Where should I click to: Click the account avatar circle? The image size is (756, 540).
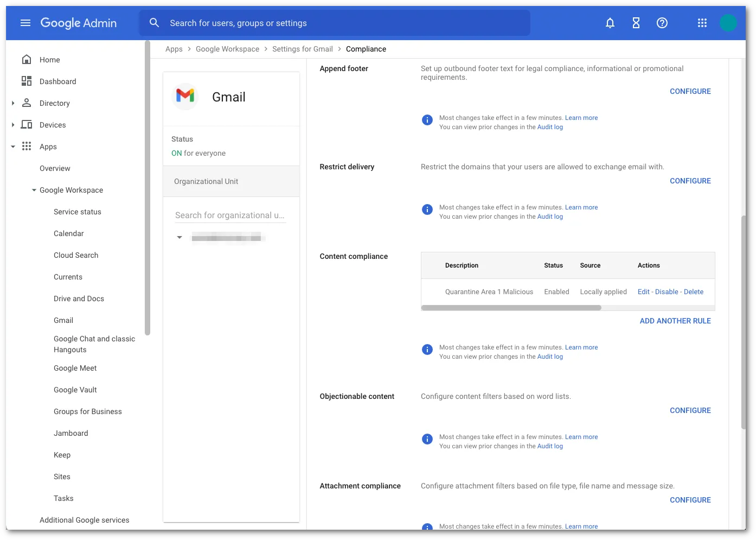point(728,23)
